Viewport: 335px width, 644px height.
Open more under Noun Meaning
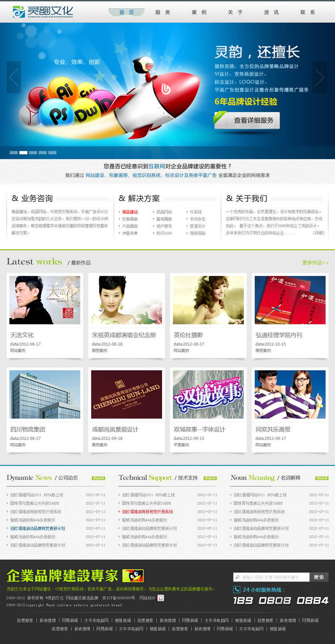(322, 478)
